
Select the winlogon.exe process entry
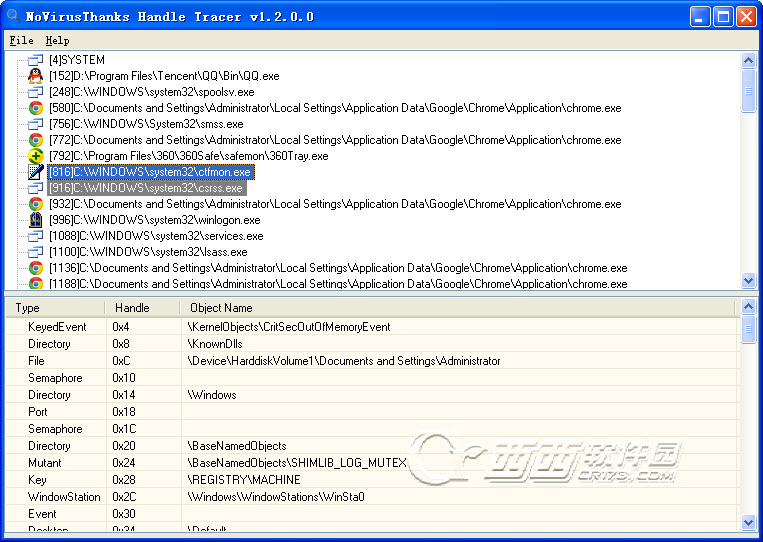click(154, 220)
